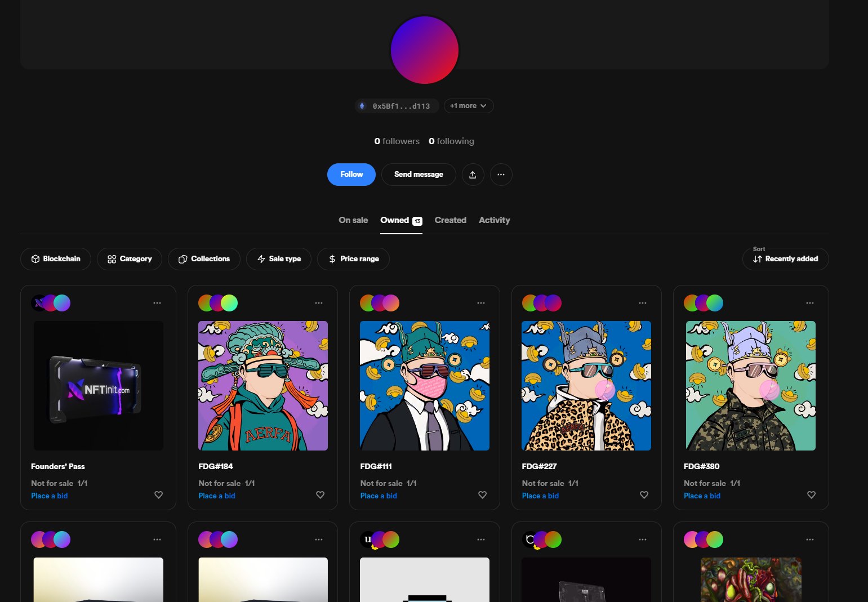
Task: Toggle heart on FDG#380 card
Action: (x=811, y=495)
